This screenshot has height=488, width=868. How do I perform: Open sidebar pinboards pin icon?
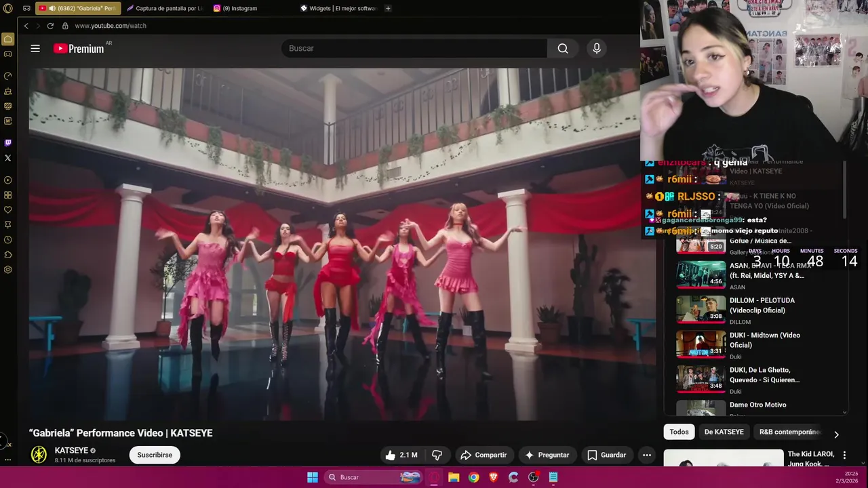point(8,225)
